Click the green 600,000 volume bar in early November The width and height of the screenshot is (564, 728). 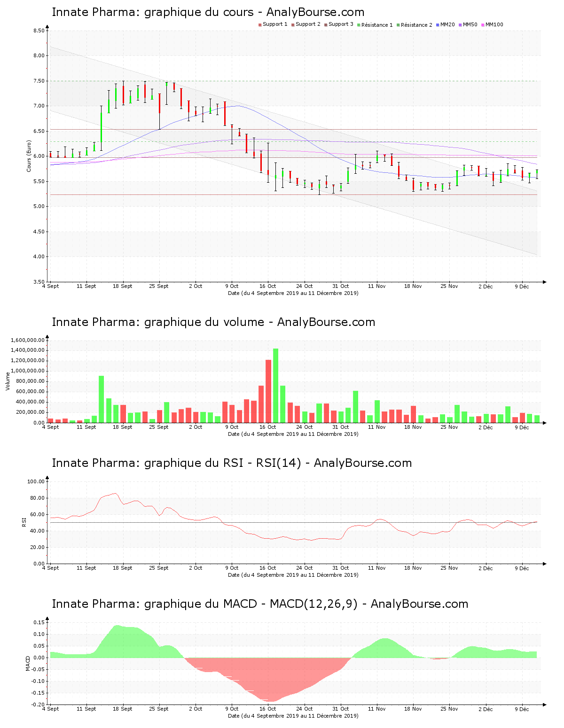(x=356, y=407)
